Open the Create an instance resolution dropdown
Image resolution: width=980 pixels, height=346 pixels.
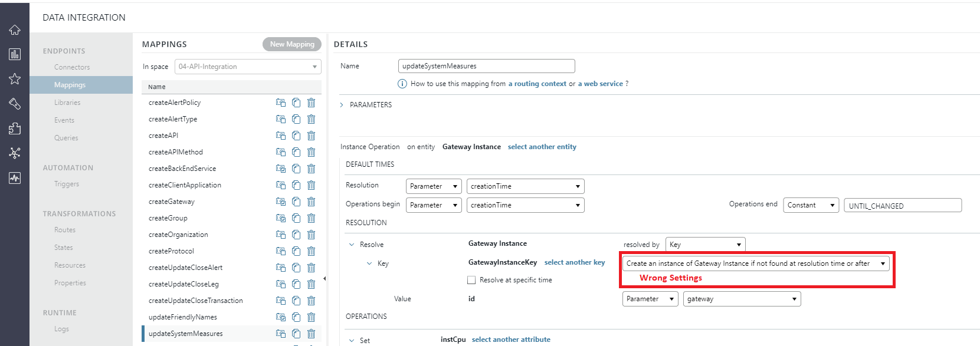(756, 263)
